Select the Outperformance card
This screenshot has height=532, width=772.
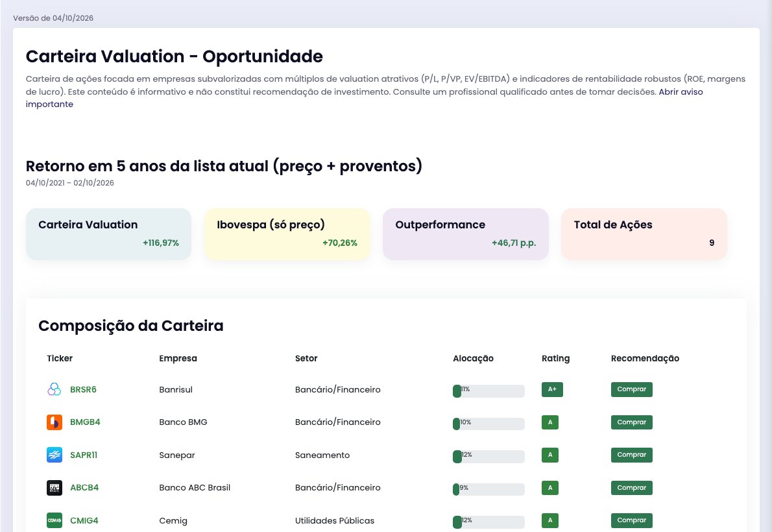466,234
